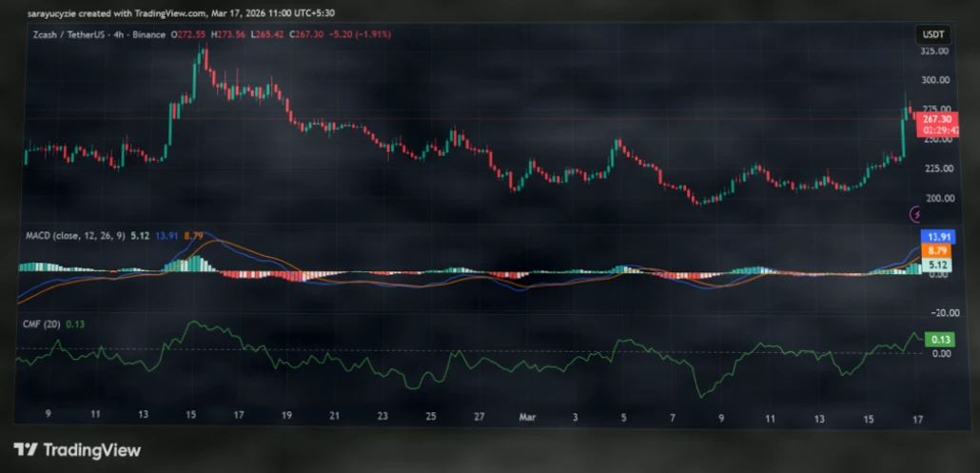Click the low price L265.42
The image size is (980, 473).
click(267, 35)
